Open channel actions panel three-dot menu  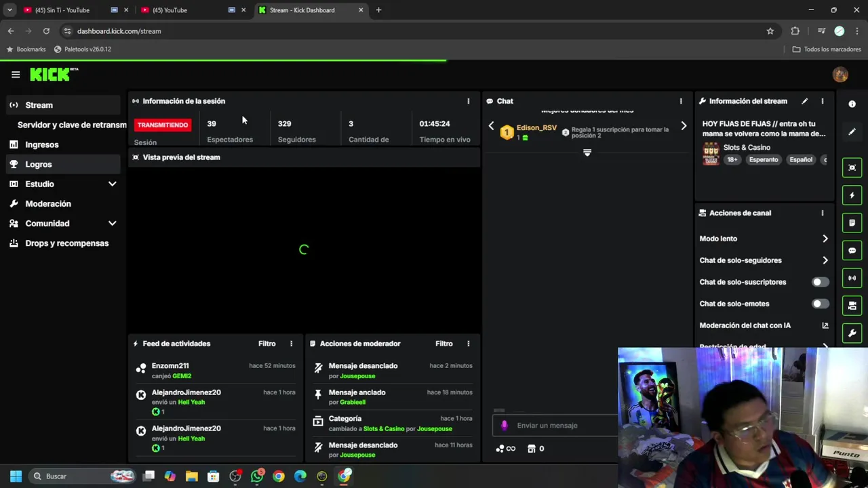(823, 213)
